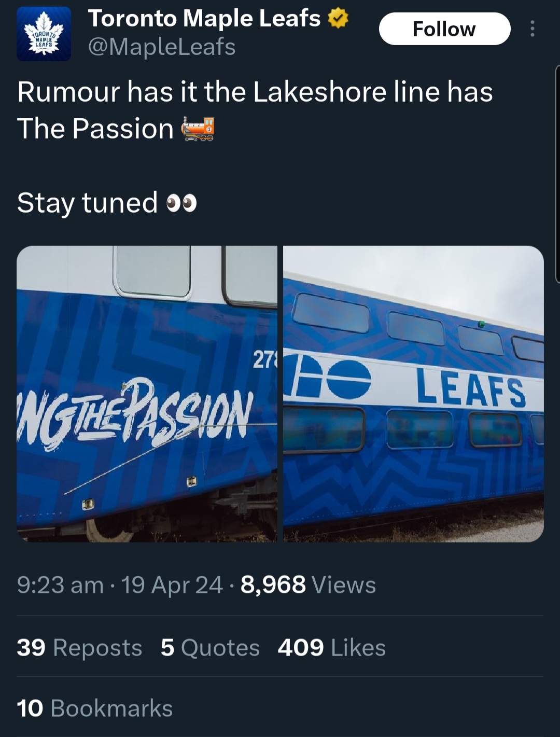Screen dimensions: 560x737
Task: Click the eyes emoji after 'Stay tuned'
Action: [x=181, y=203]
